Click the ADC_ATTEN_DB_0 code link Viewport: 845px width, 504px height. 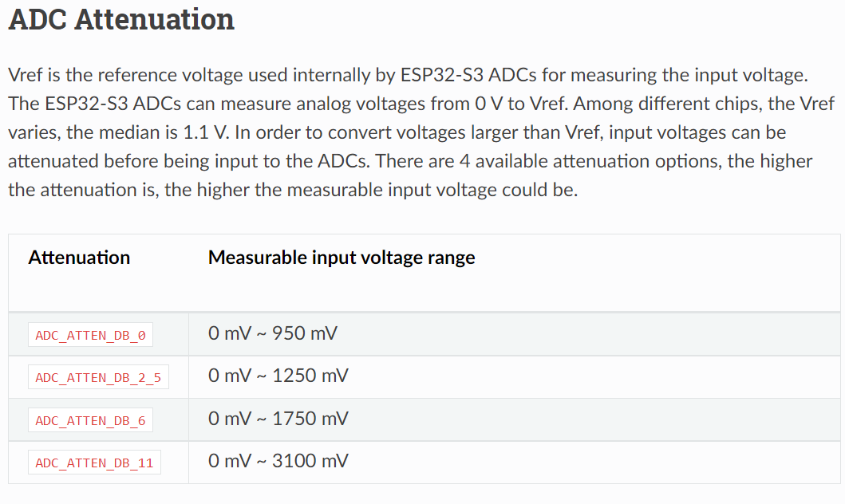pyautogui.click(x=90, y=335)
